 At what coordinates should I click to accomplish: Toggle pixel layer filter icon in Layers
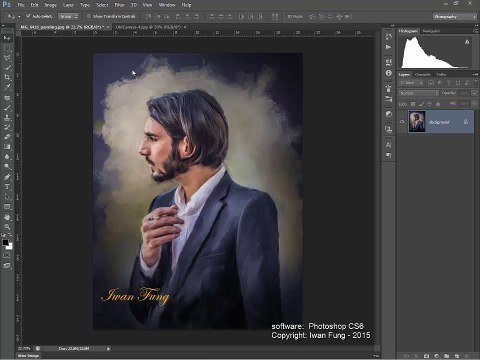(431, 83)
